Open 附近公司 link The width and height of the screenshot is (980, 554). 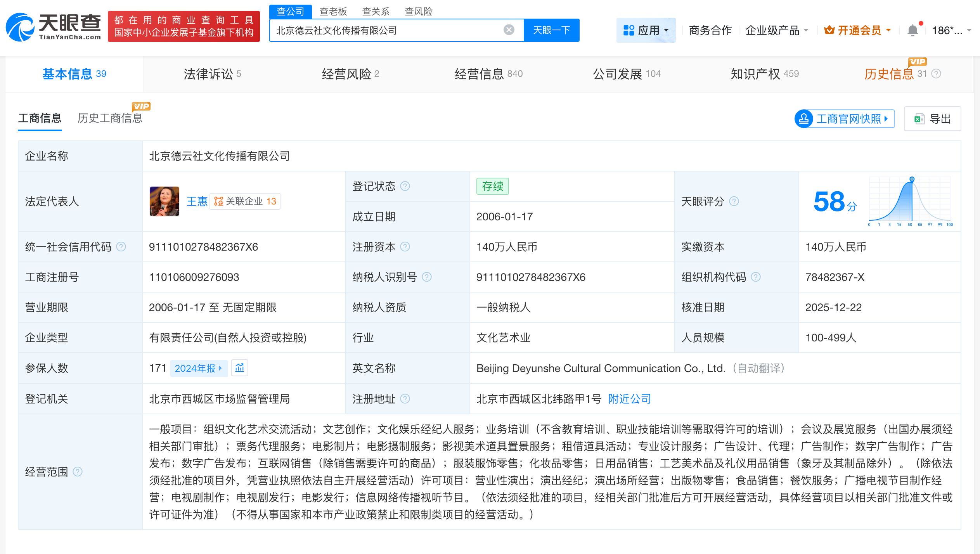click(629, 399)
